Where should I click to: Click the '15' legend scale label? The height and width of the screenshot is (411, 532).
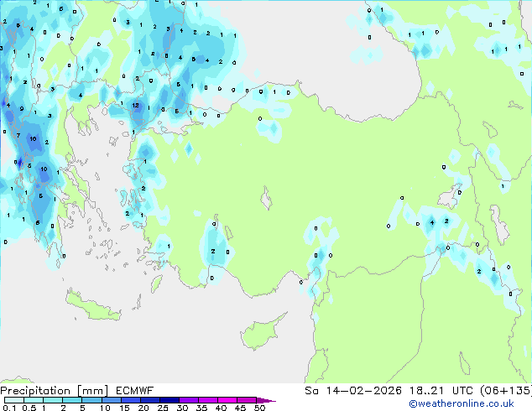[124, 408]
